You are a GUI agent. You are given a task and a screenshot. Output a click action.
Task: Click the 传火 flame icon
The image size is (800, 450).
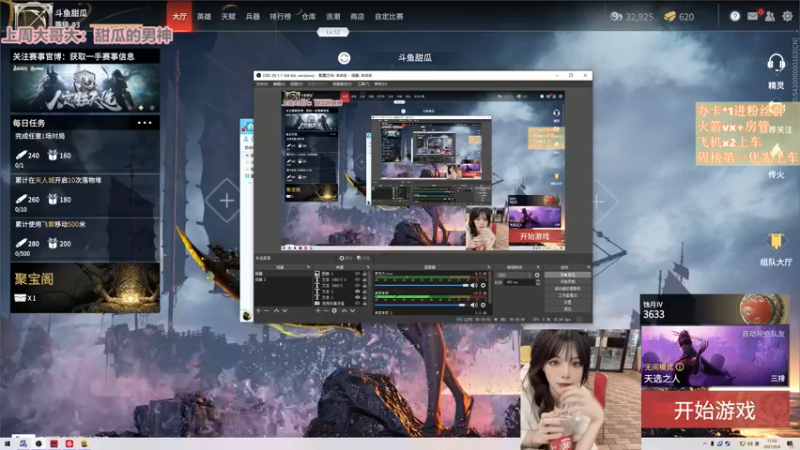click(x=776, y=153)
